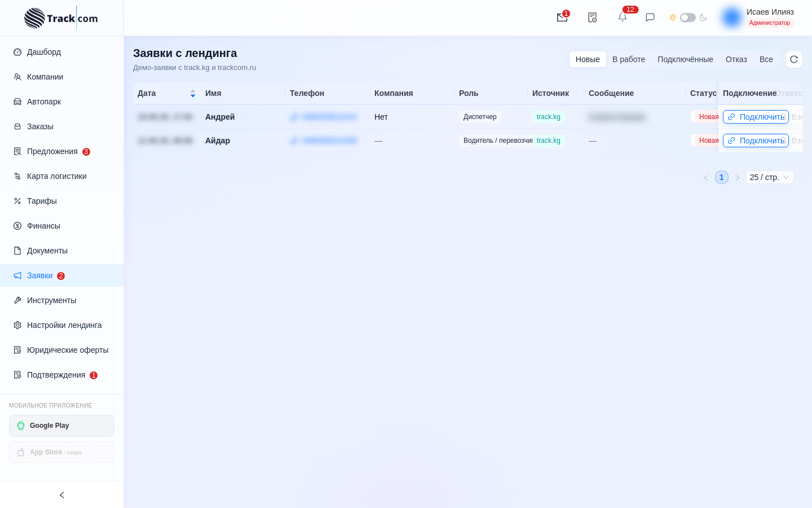Open the 25 / стр. page size dropdown
This screenshot has height=508, width=812.
pyautogui.click(x=770, y=177)
